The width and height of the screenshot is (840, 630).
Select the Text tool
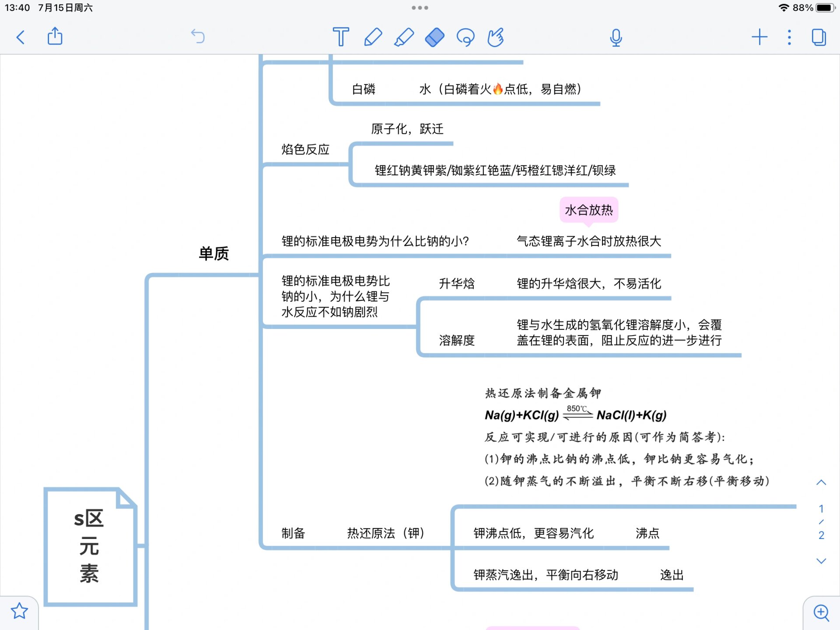341,37
